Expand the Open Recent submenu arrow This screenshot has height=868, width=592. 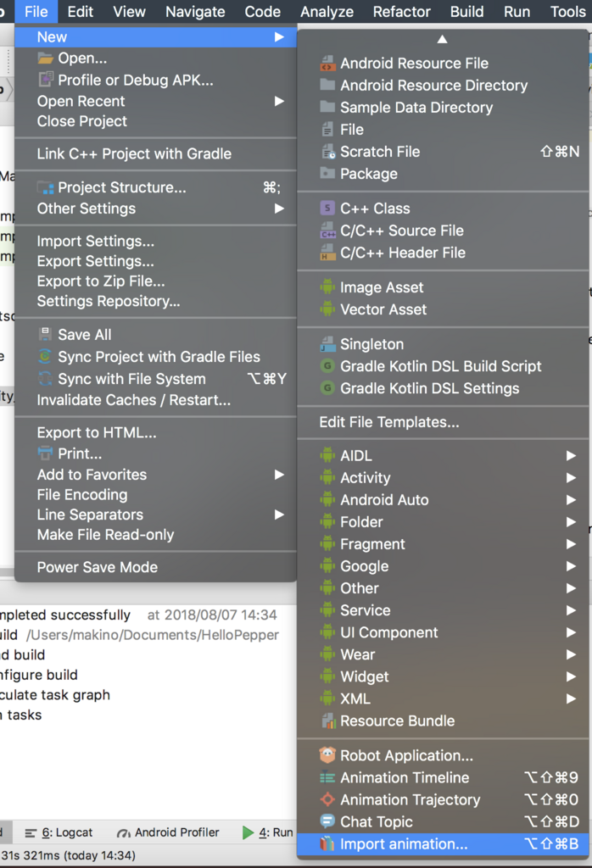click(279, 102)
